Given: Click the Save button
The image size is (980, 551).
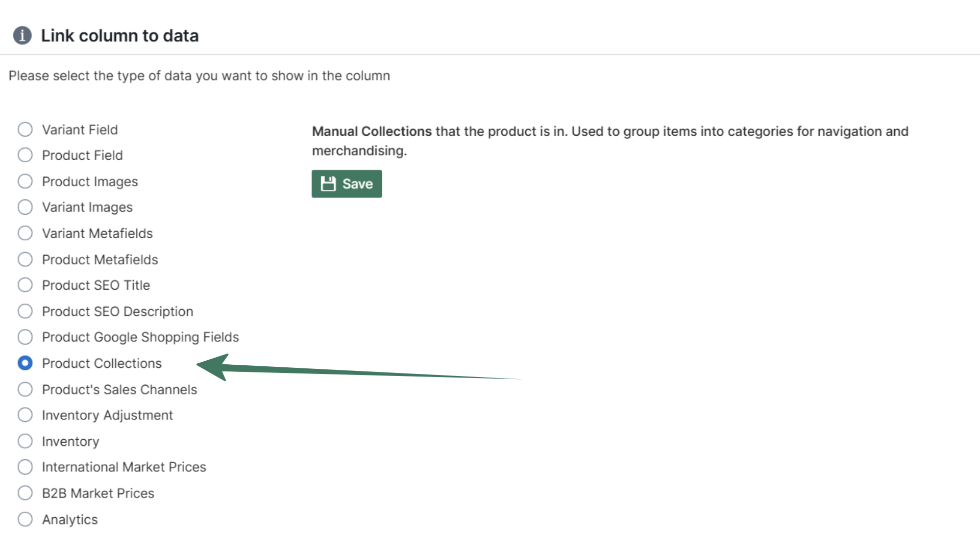Looking at the screenshot, I should (x=347, y=184).
